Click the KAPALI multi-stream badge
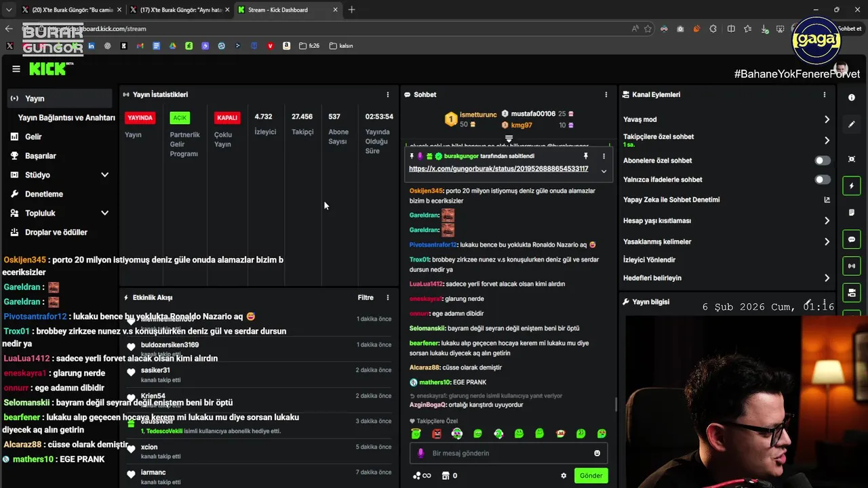The height and width of the screenshot is (488, 868). (227, 117)
